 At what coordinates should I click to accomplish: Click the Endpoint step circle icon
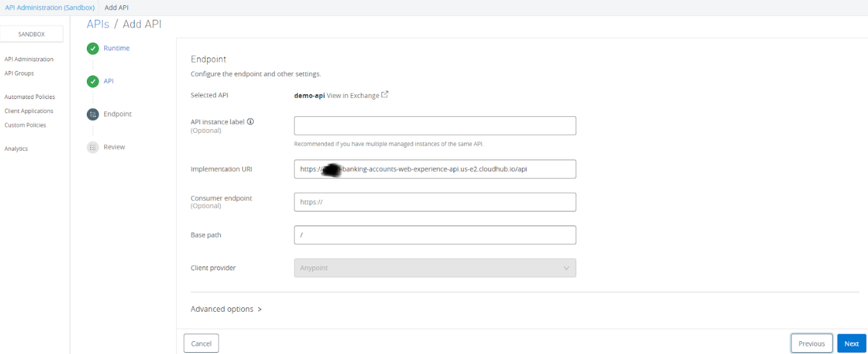pos(93,114)
